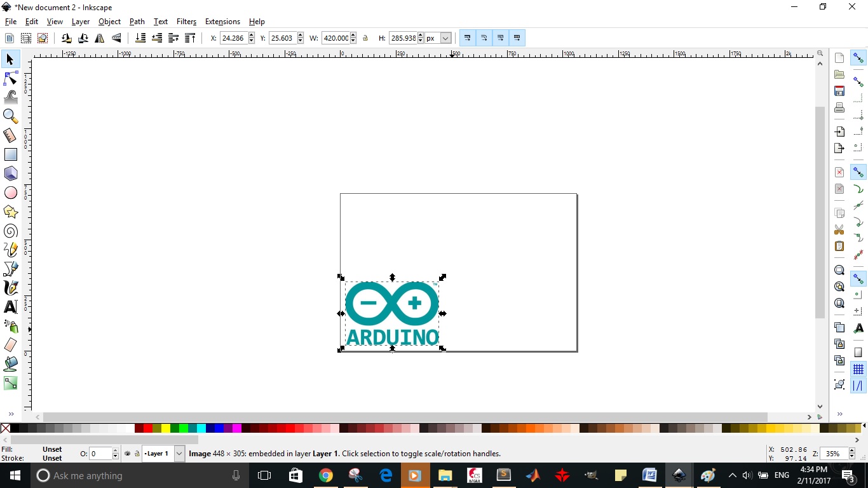Pick red swatch from palette

(148, 429)
